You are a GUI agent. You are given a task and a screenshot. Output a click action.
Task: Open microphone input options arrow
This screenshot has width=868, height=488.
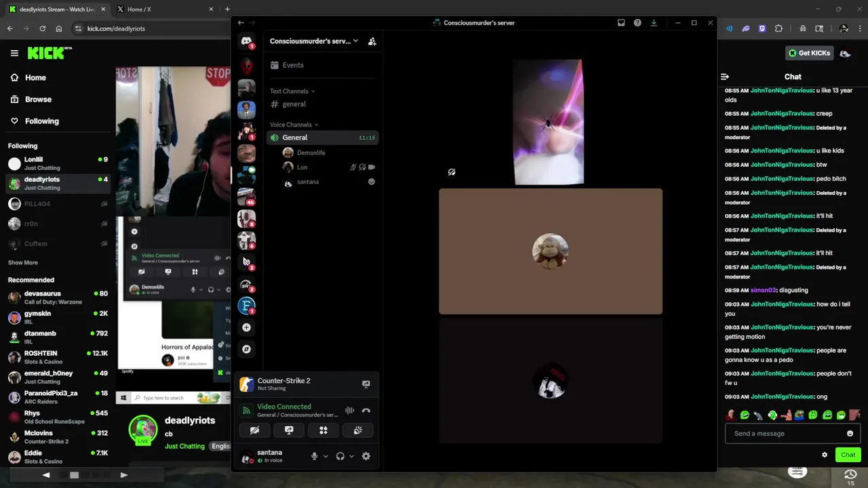coord(325,456)
